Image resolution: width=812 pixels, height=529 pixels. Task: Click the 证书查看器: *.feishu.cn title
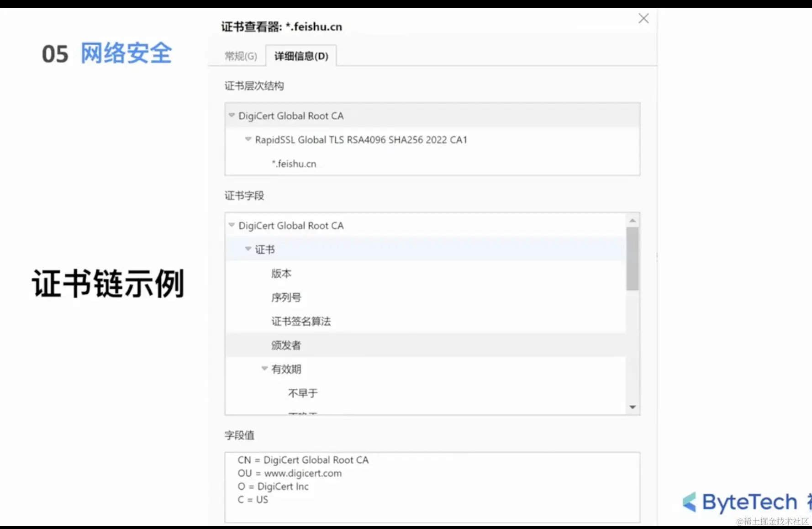281,27
